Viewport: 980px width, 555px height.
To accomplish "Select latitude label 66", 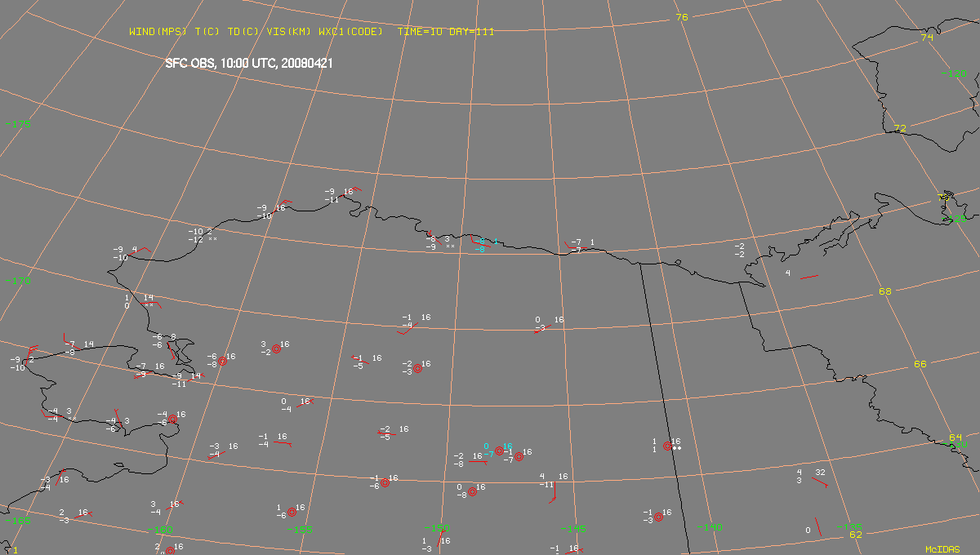I will [x=920, y=364].
